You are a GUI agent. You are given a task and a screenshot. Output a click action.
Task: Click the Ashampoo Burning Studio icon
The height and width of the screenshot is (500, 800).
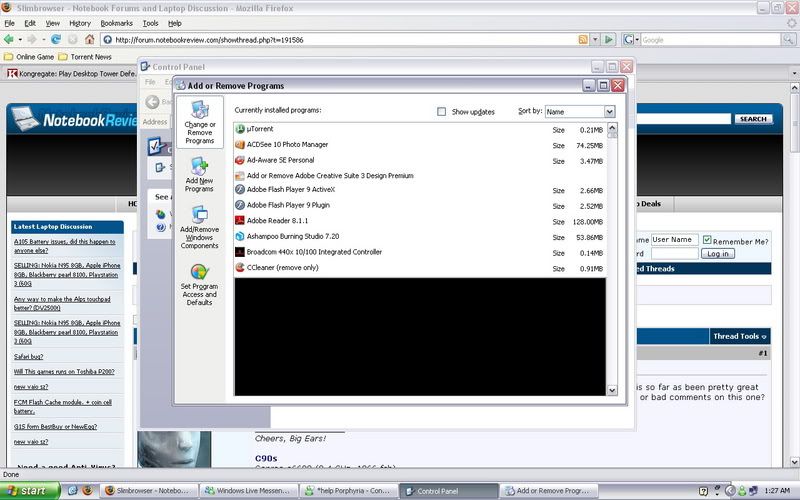(240, 236)
